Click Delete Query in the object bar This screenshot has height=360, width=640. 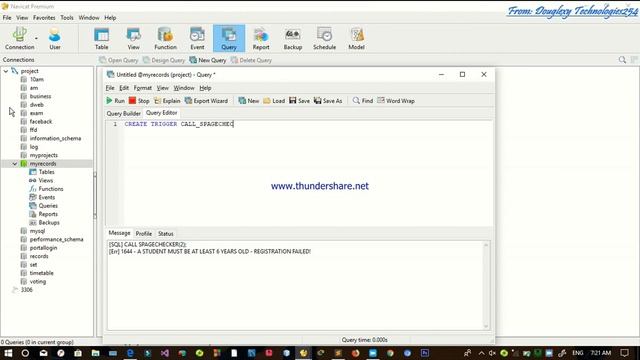[251, 60]
